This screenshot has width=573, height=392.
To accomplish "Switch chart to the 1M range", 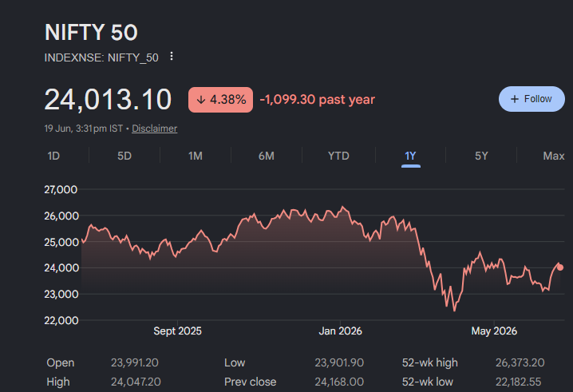I will pos(196,156).
